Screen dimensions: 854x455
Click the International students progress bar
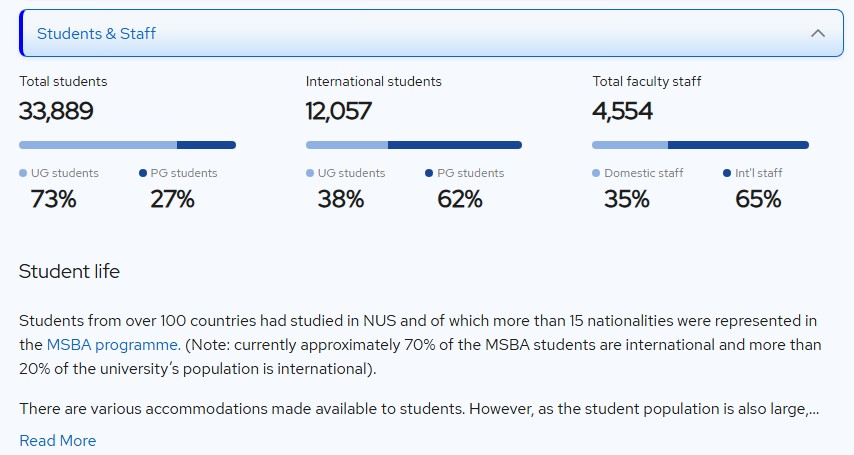(414, 145)
